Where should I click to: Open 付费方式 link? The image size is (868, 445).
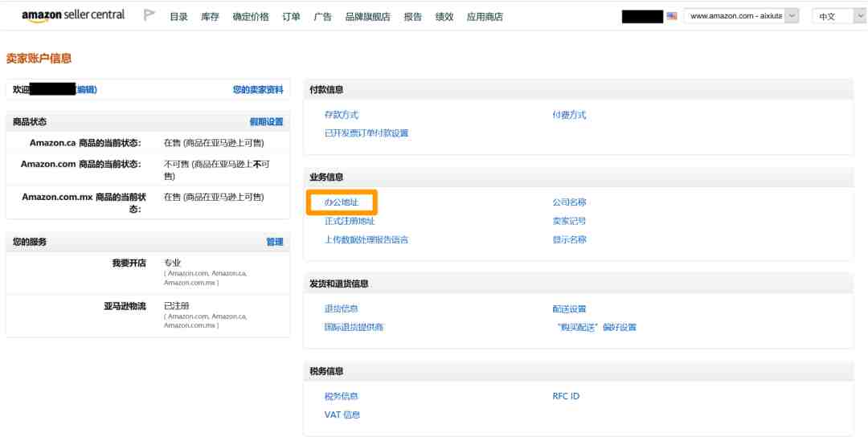[x=569, y=115]
